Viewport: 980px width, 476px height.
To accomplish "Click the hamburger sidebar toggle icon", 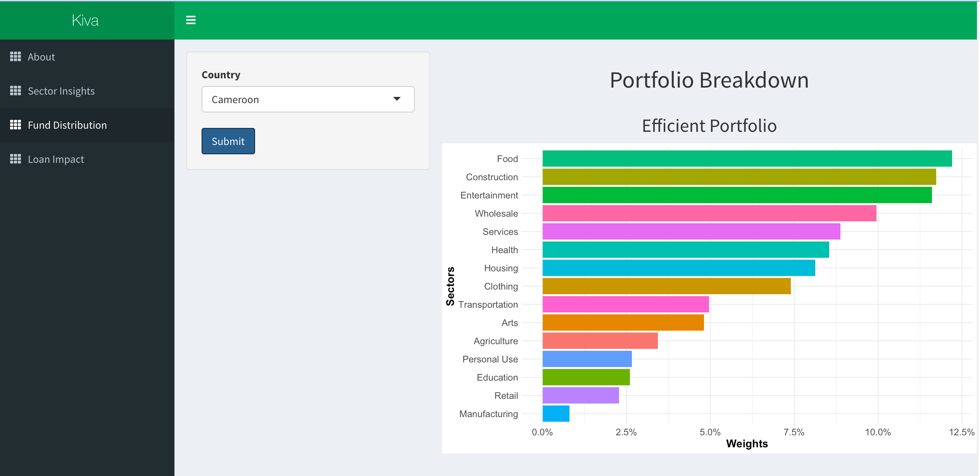I will 191,20.
